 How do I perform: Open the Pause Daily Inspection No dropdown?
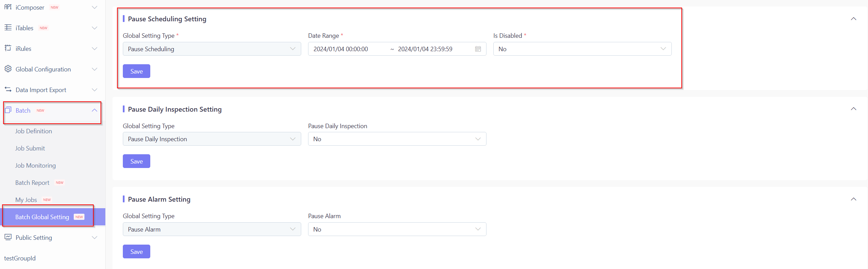(397, 139)
